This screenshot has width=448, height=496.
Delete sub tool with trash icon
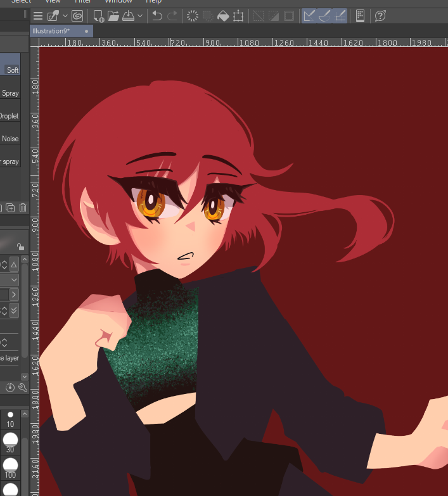(x=23, y=208)
